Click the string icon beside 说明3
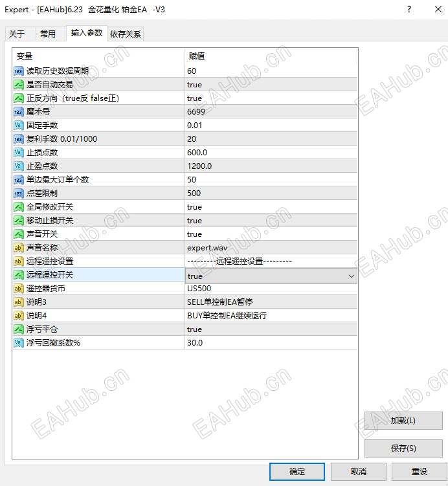Viewport: 448px width, 486px height. (19, 302)
